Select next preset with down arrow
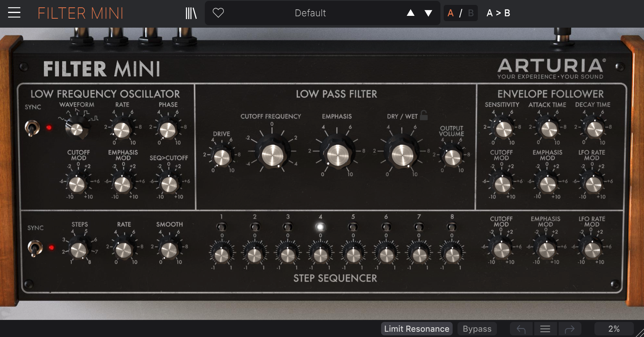 (x=428, y=13)
